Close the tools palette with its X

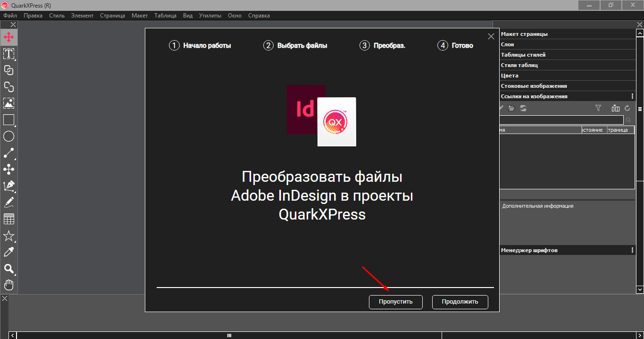pyautogui.click(x=13, y=25)
